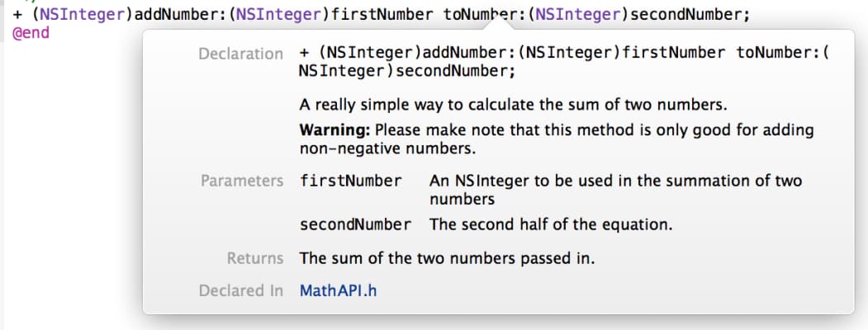Click 'The sum of the two numbers' text

click(x=447, y=258)
